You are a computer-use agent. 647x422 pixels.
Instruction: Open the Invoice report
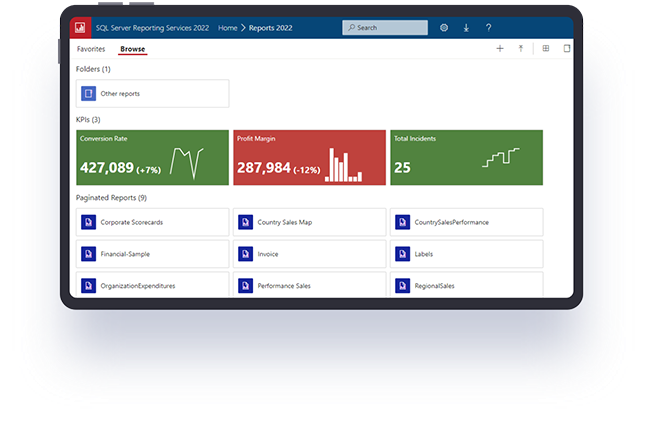pos(309,254)
